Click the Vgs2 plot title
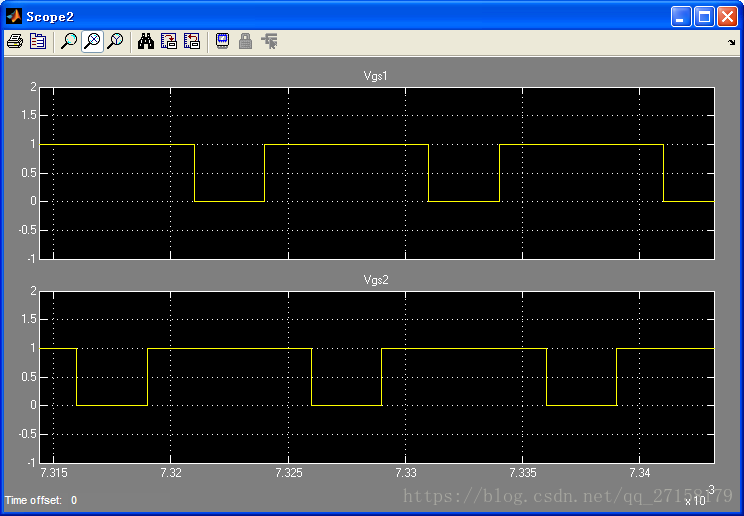The width and height of the screenshot is (744, 516). pyautogui.click(x=376, y=280)
